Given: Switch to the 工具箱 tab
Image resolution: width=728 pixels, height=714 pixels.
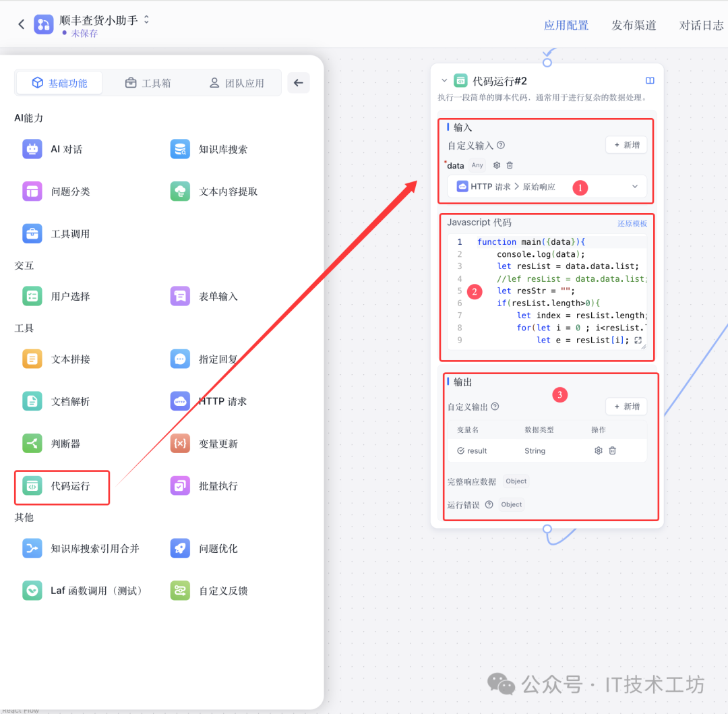Looking at the screenshot, I should pyautogui.click(x=148, y=82).
